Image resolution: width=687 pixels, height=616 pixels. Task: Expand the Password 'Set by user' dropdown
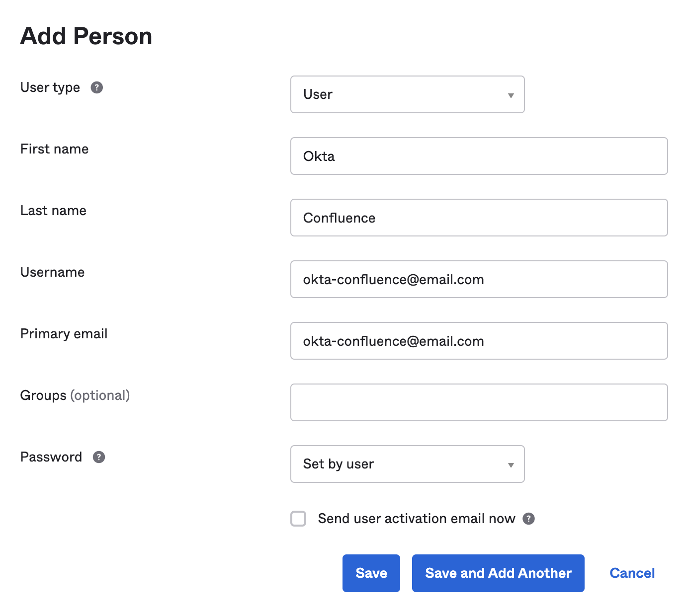point(407,464)
